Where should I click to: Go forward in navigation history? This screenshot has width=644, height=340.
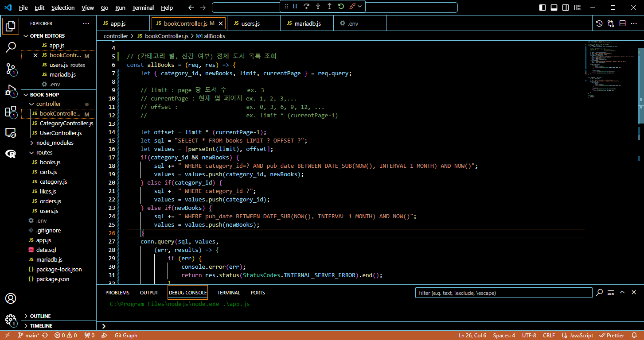203,8
